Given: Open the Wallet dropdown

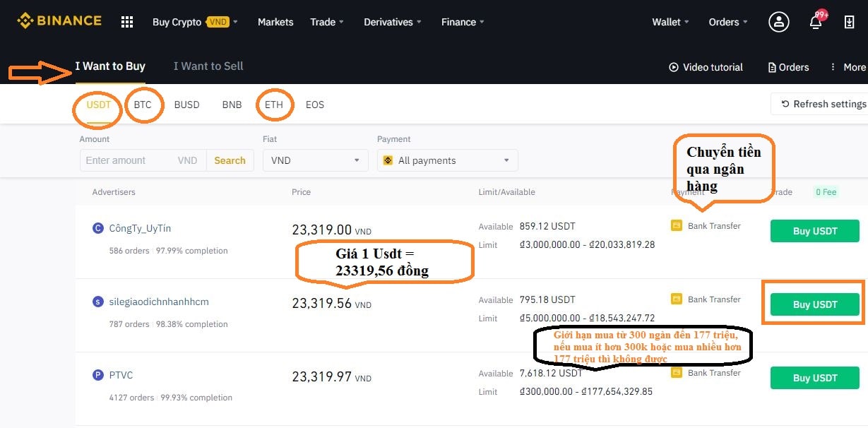Looking at the screenshot, I should point(670,22).
